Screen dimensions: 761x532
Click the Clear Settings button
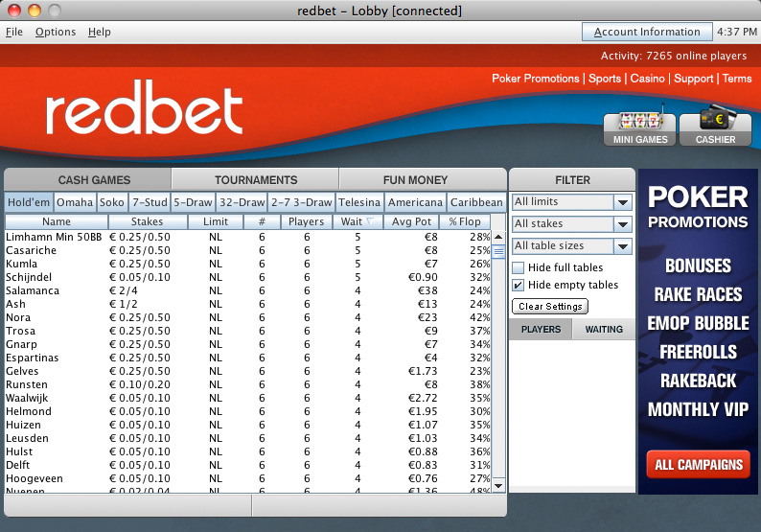pyautogui.click(x=550, y=307)
